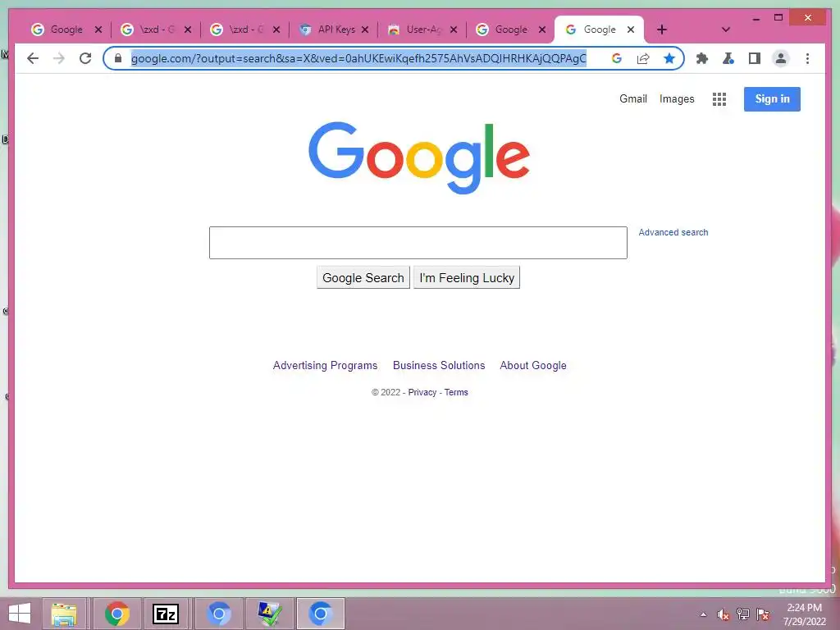Click the address bar URL

coord(359,58)
